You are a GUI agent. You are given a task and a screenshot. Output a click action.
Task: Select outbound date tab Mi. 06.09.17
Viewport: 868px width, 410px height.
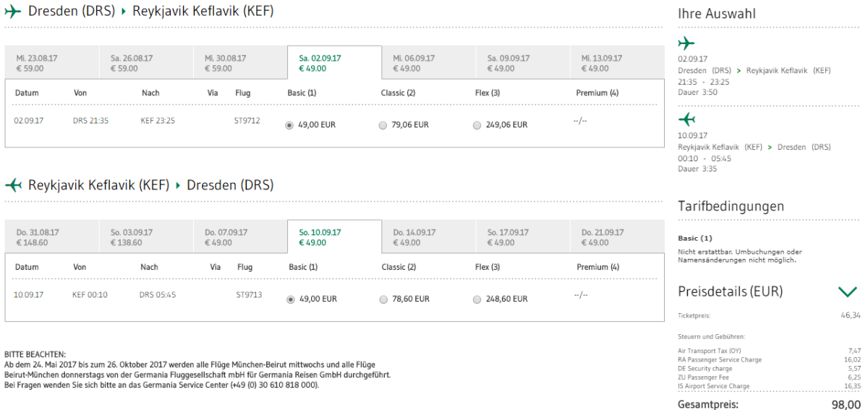(x=428, y=63)
